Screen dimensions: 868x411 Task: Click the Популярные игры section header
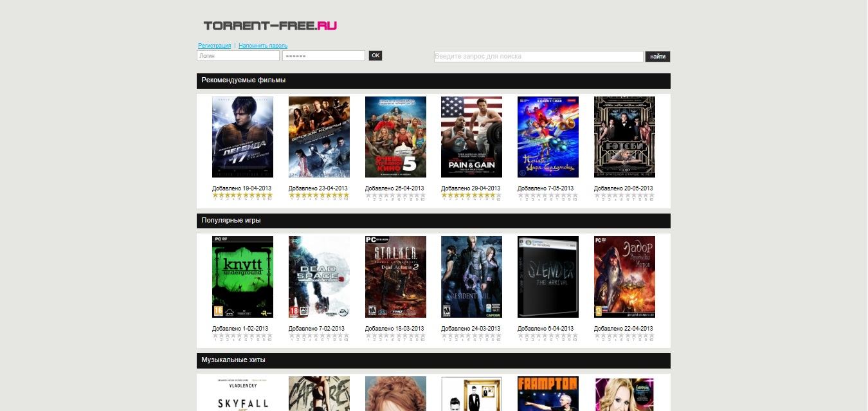coord(433,221)
